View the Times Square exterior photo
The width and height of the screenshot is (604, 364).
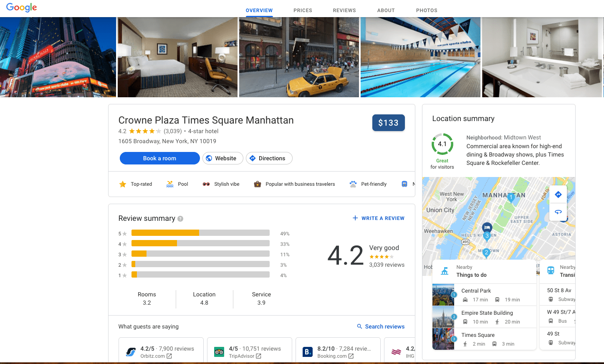(x=58, y=57)
